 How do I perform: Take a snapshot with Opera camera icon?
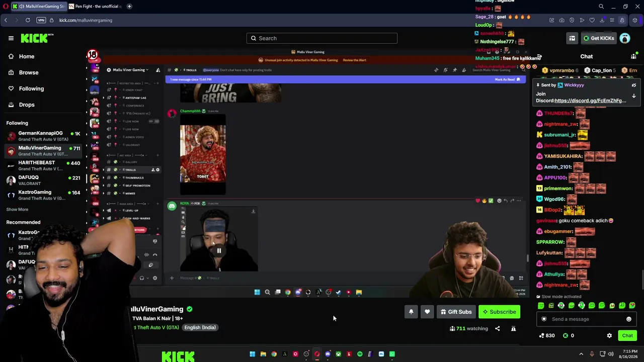(562, 20)
